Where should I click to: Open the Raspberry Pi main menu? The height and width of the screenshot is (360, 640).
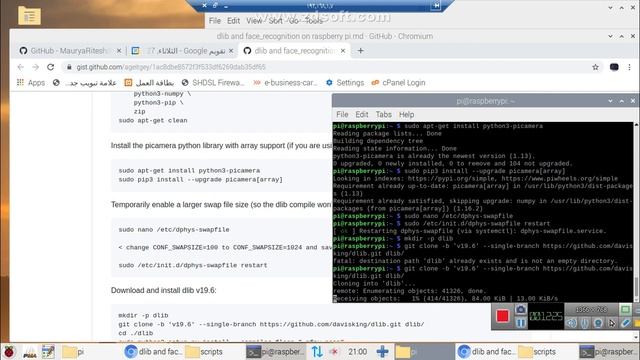pyautogui.click(x=9, y=351)
